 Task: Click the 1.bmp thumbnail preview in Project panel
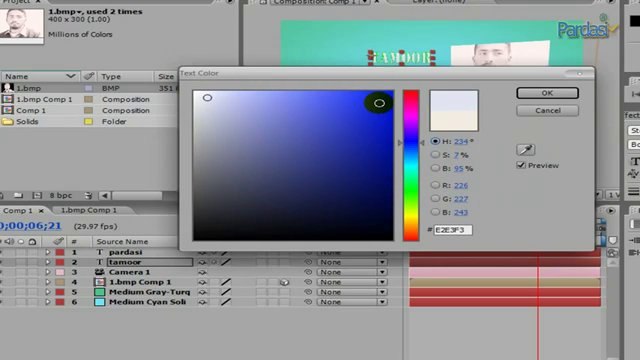[22, 26]
